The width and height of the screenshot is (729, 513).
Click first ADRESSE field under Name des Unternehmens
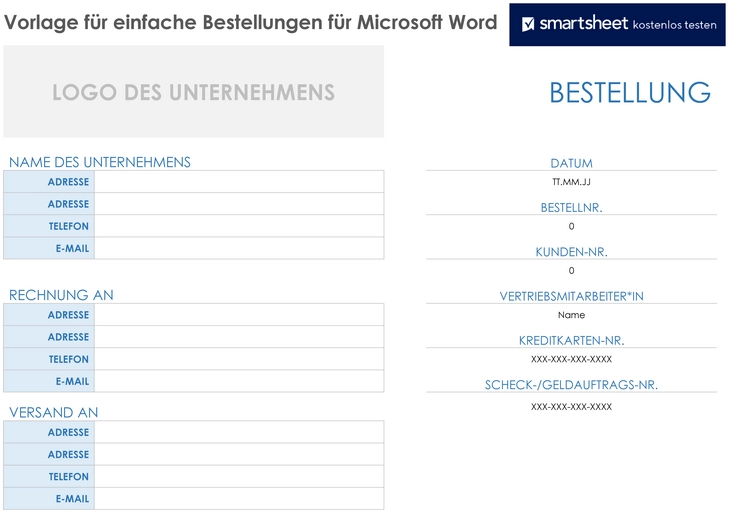click(239, 182)
